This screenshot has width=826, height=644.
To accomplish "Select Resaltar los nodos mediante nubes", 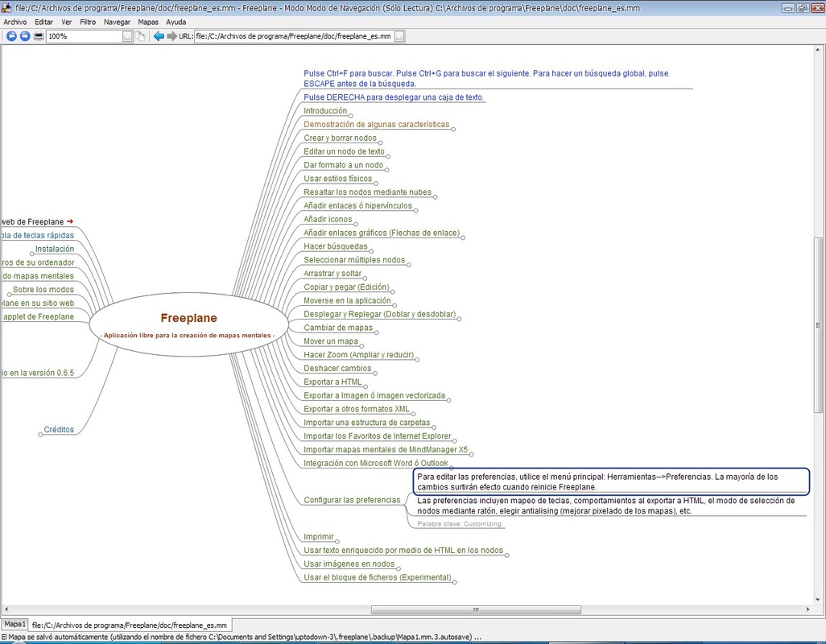I will 367,192.
